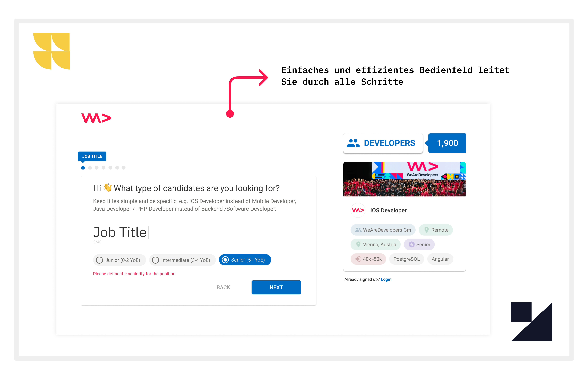Click the location pin icon in Remote tag
The image size is (588, 379).
point(426,230)
